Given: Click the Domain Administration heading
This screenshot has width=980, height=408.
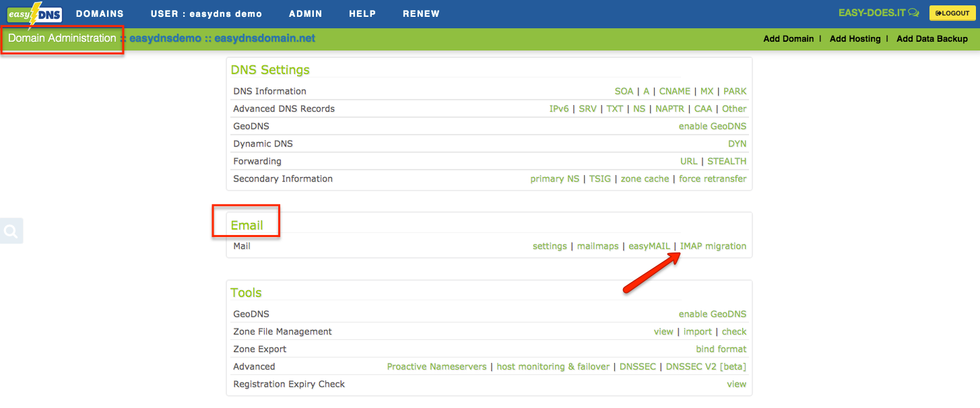Looking at the screenshot, I should point(62,38).
